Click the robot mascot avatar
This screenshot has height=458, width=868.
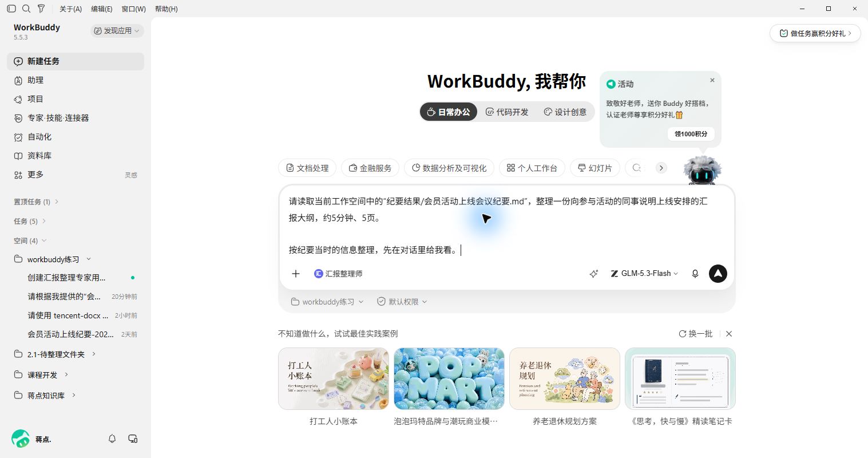[x=703, y=171]
